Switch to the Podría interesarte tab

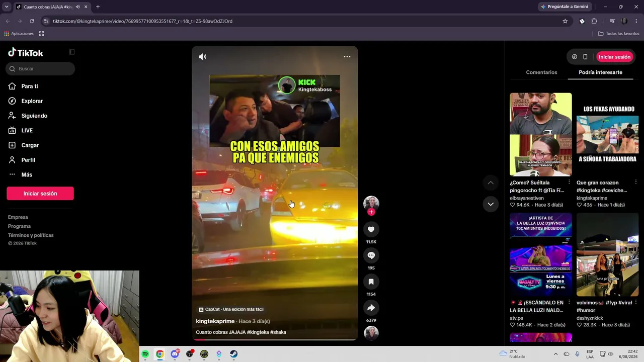pyautogui.click(x=600, y=72)
